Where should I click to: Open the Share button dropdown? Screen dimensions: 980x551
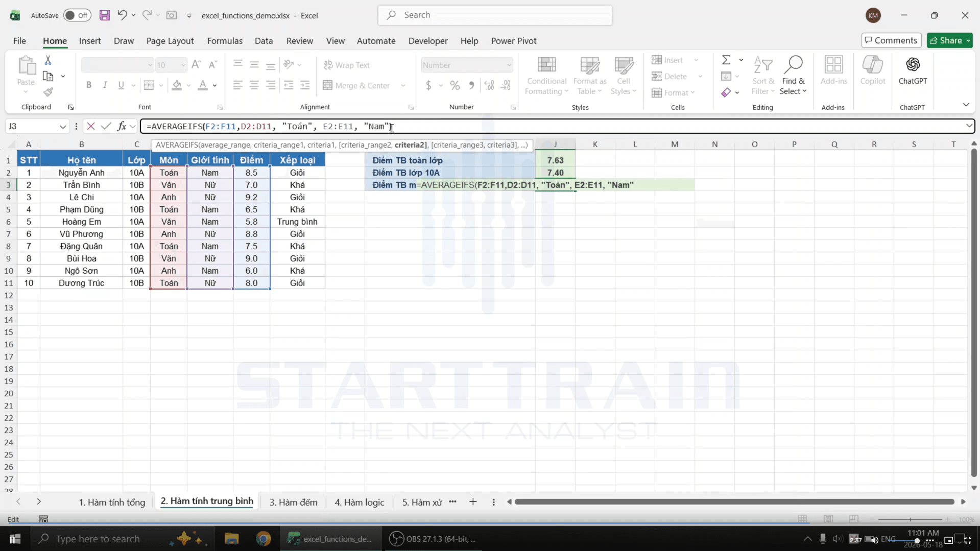(968, 40)
